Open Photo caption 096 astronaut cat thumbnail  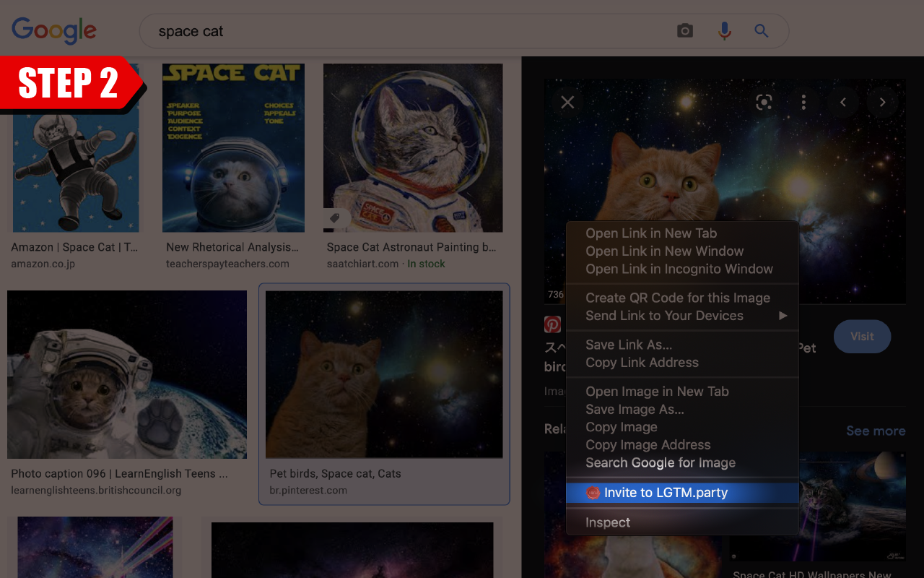coord(127,374)
